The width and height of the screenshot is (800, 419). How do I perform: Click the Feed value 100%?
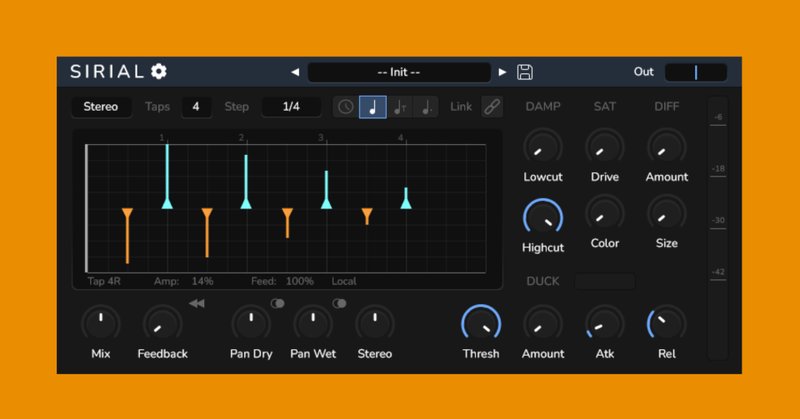pyautogui.click(x=299, y=281)
